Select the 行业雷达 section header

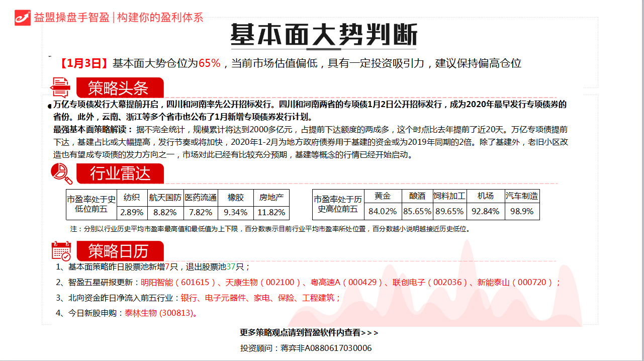pos(120,173)
